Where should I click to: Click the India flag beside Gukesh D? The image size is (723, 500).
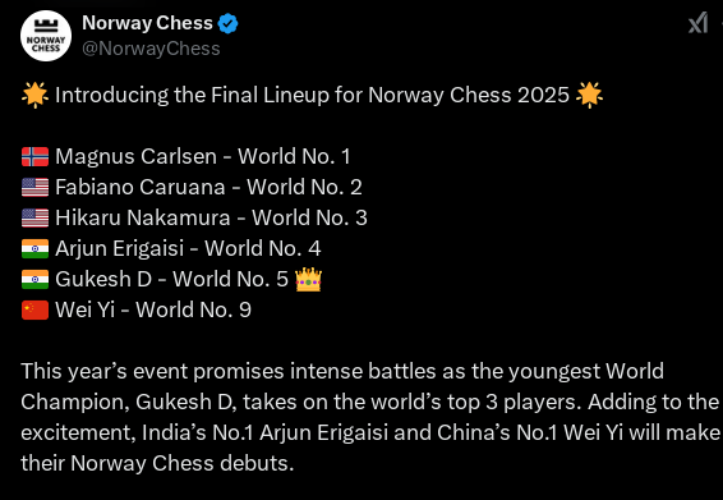pyautogui.click(x=34, y=280)
